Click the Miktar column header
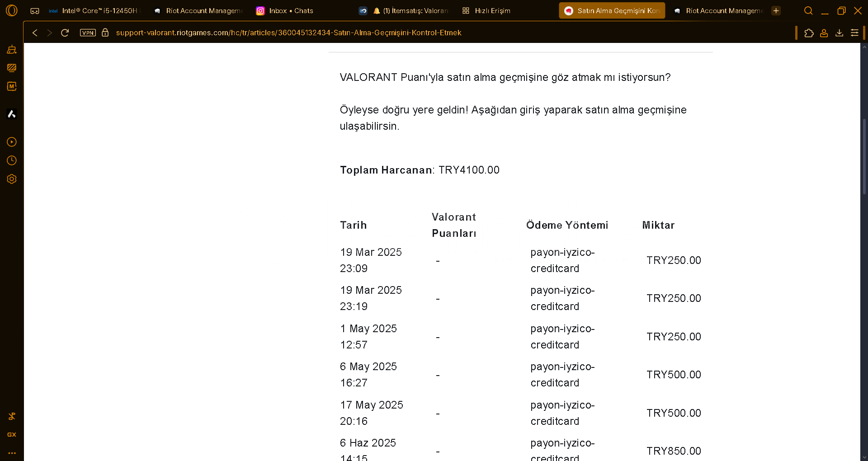 click(658, 225)
